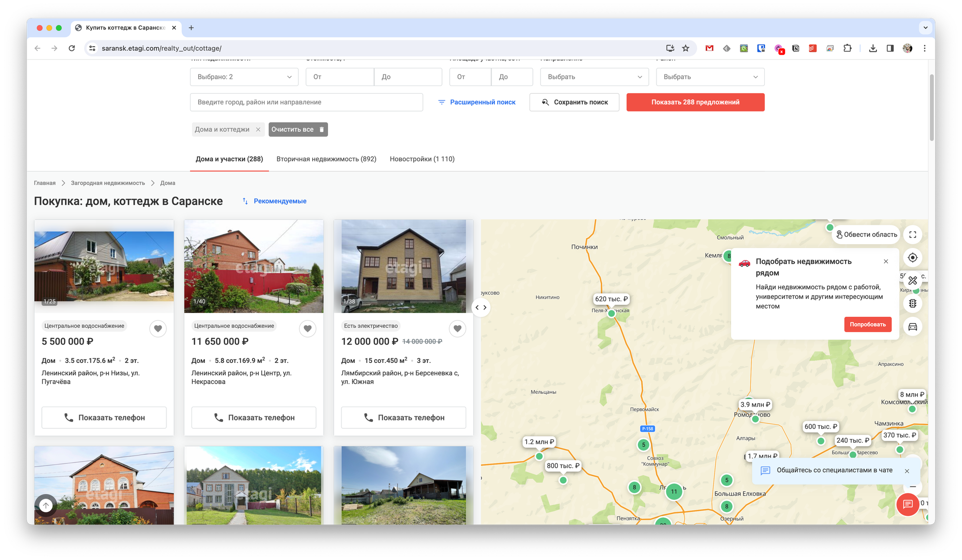Bookmark page with star icon
Viewport: 962px width, 560px height.
click(685, 48)
